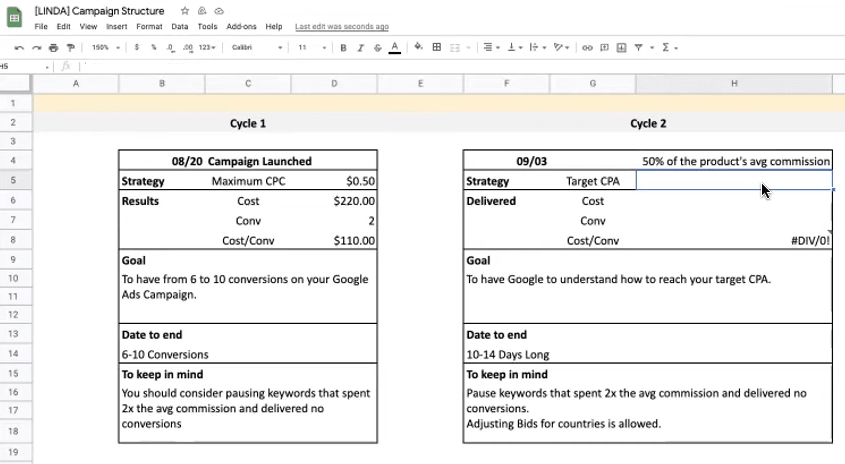
Task: Format cell as percent
Action: (154, 47)
